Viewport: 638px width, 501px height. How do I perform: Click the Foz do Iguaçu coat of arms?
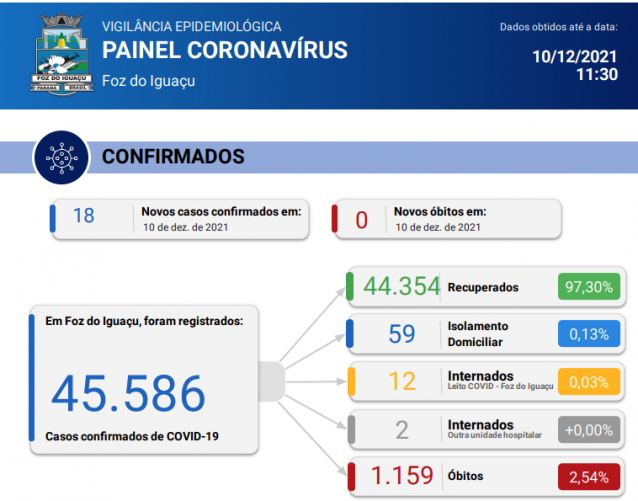[61, 55]
